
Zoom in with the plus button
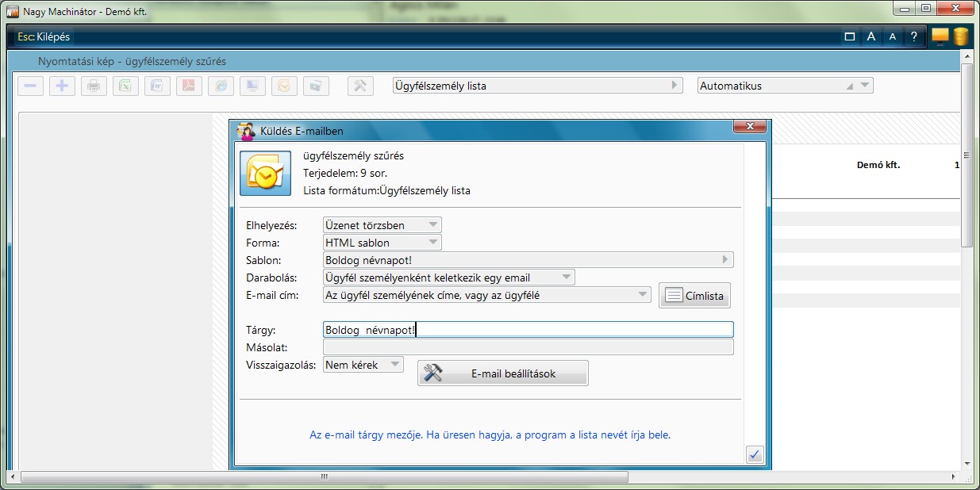(x=62, y=86)
